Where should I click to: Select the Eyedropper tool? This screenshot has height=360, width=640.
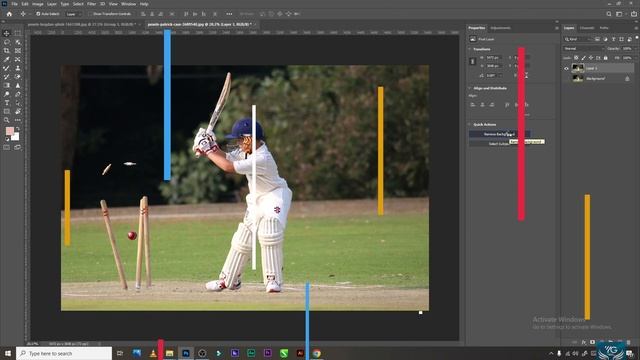coord(7,60)
